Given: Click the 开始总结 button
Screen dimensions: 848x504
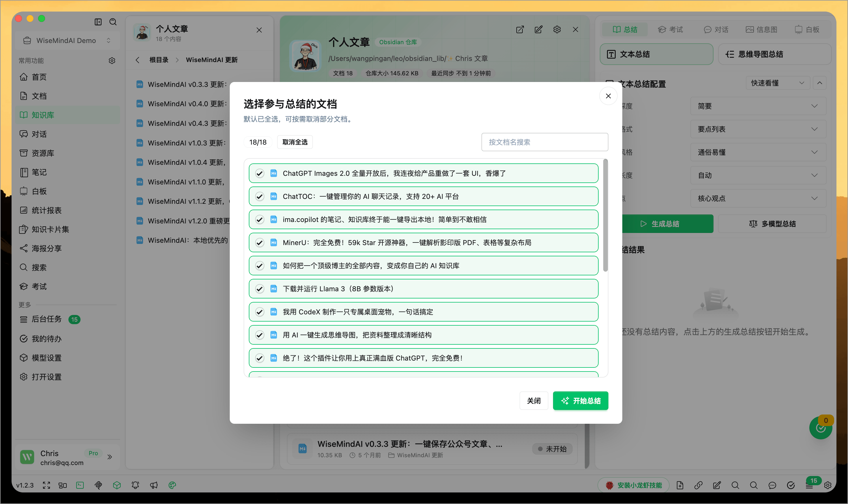Looking at the screenshot, I should pos(580,401).
